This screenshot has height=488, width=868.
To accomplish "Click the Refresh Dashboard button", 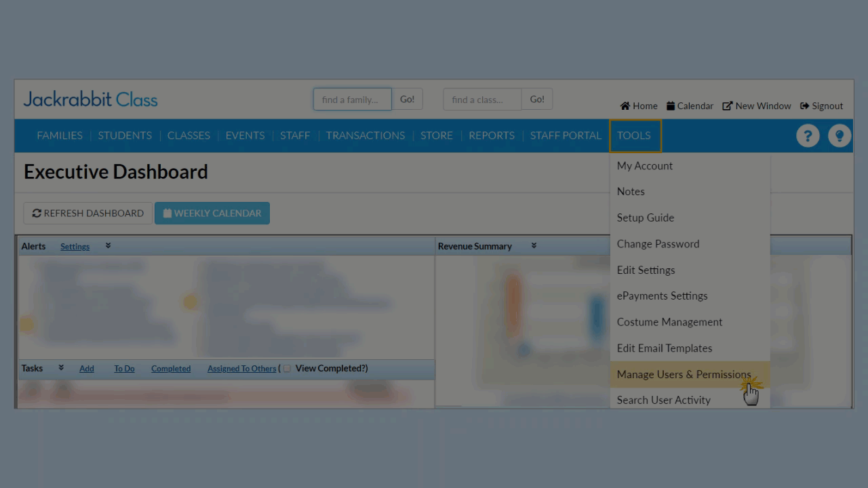I will click(x=88, y=213).
